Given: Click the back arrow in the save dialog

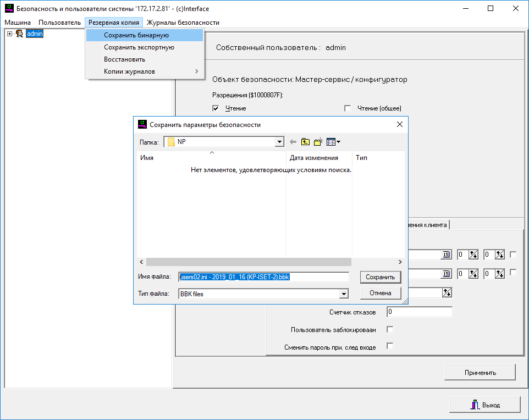Looking at the screenshot, I should click(293, 142).
